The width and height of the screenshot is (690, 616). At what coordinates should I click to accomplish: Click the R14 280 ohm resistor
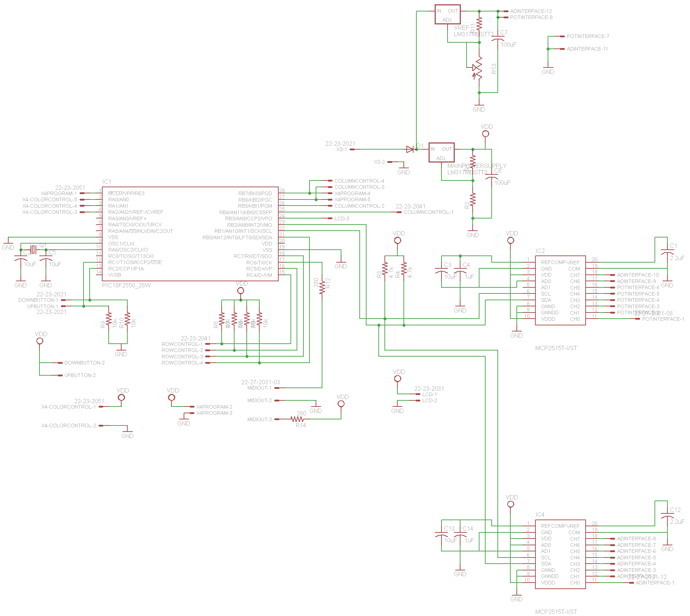click(297, 419)
